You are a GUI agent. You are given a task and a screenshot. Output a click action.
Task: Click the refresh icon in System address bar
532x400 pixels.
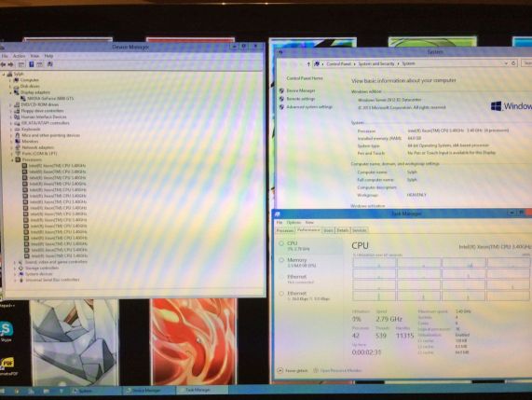pos(513,63)
